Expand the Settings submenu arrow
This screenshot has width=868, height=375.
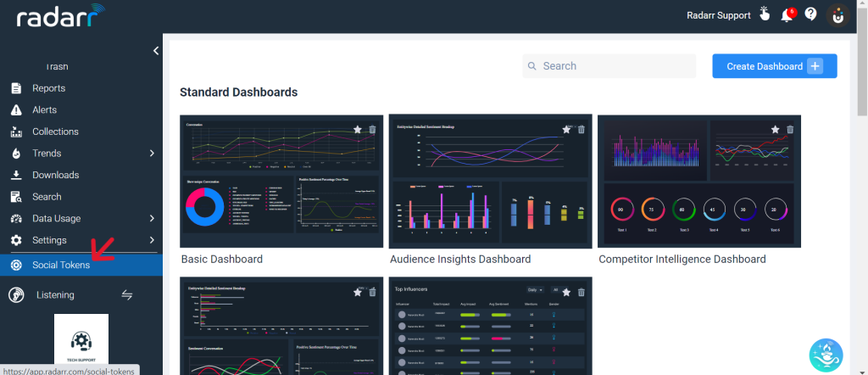point(152,240)
